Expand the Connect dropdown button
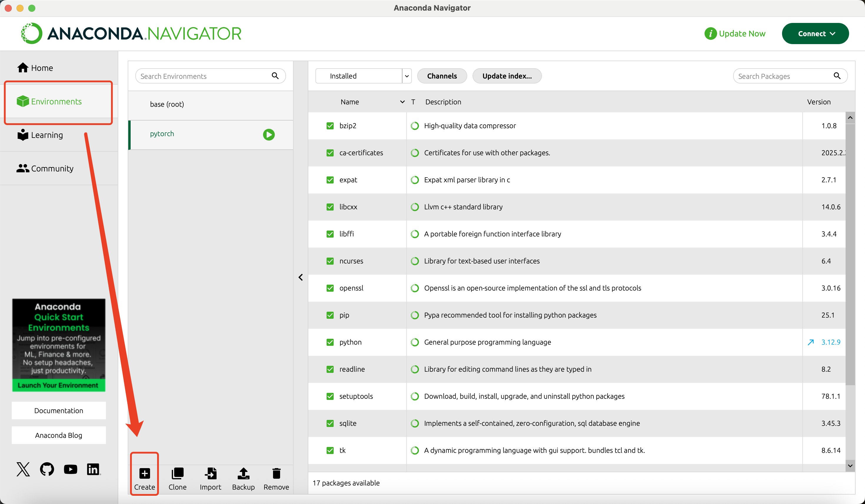 pos(815,34)
